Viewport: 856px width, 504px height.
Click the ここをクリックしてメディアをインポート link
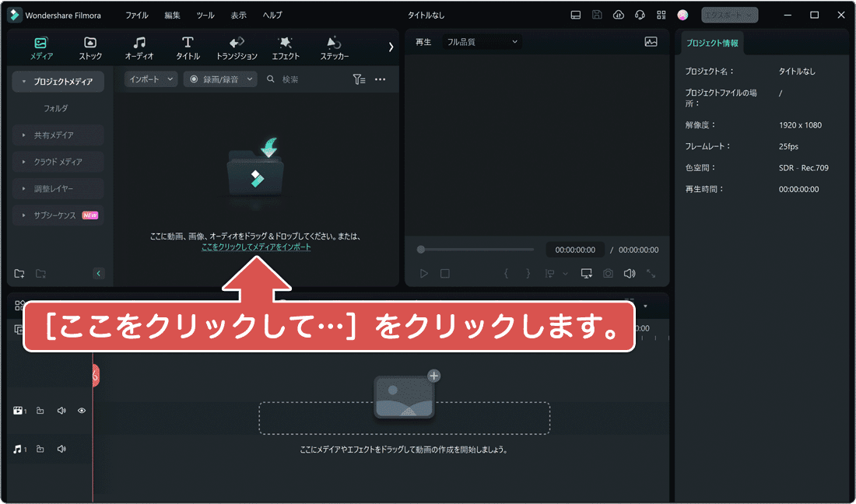tap(255, 245)
